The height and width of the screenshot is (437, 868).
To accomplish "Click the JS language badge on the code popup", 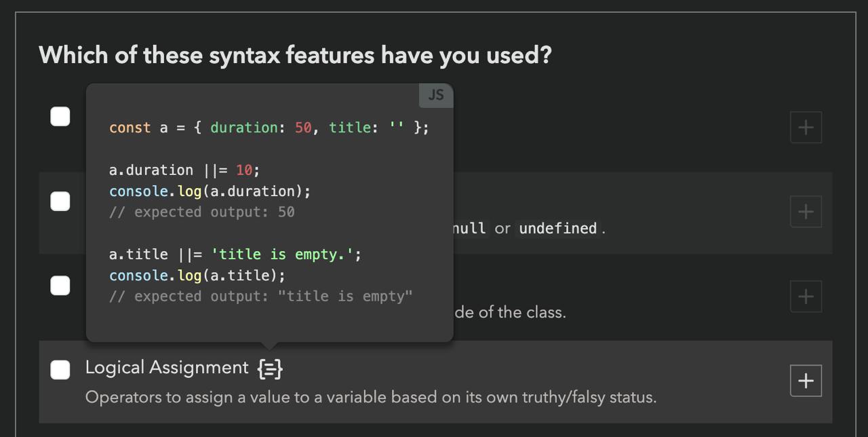I will (x=436, y=95).
